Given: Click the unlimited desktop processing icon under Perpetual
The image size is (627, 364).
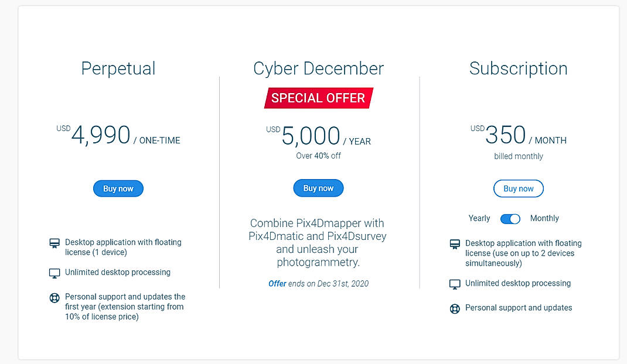Looking at the screenshot, I should click(x=55, y=272).
